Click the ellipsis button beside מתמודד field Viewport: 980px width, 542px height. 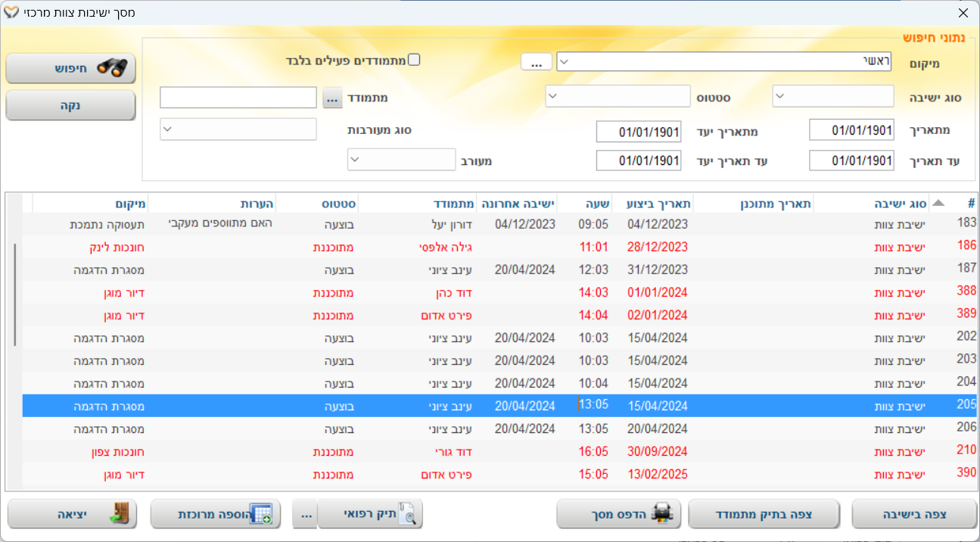pos(332,98)
